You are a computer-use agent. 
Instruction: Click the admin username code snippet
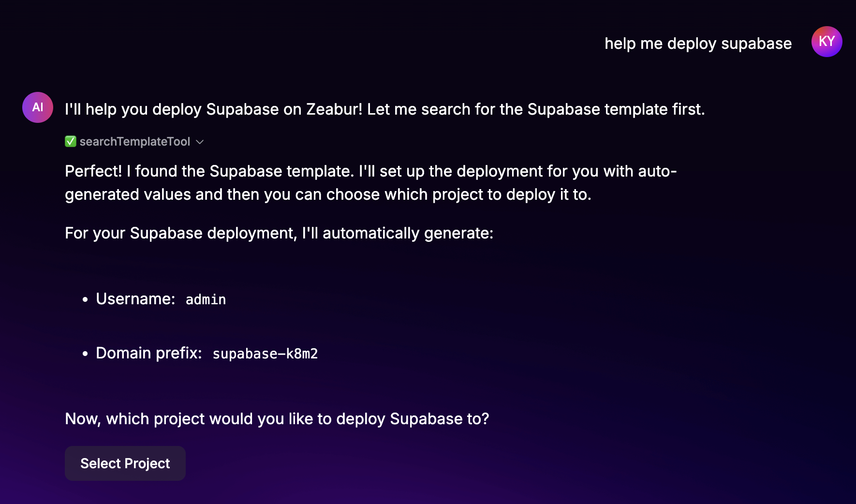206,299
